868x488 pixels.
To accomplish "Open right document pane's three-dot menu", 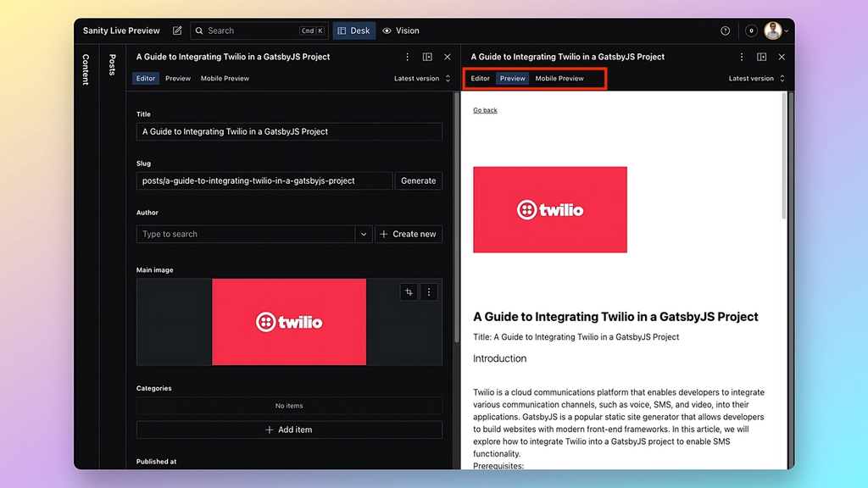I will (742, 57).
